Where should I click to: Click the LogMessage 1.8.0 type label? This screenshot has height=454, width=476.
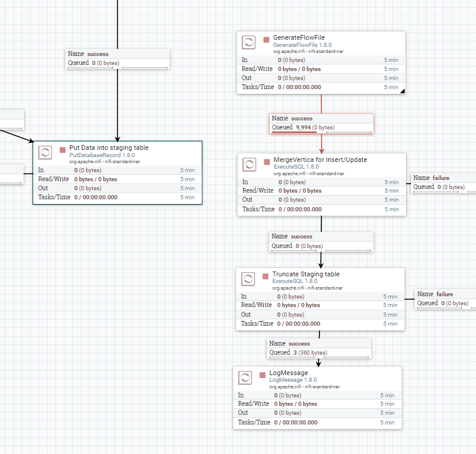tap(293, 380)
